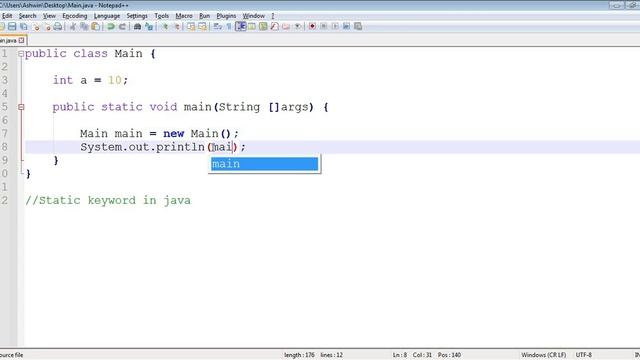Open the Settings menu
640x360 pixels.
coord(137,16)
